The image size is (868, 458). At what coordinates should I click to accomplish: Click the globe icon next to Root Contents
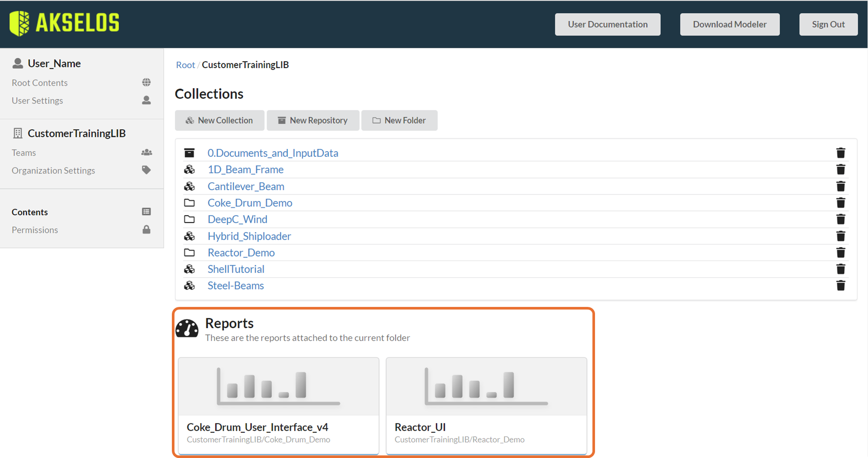click(x=146, y=82)
